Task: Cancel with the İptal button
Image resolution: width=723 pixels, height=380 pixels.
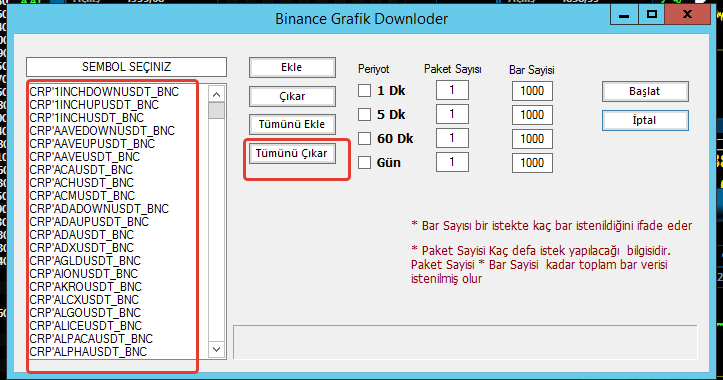Action: tap(645, 120)
